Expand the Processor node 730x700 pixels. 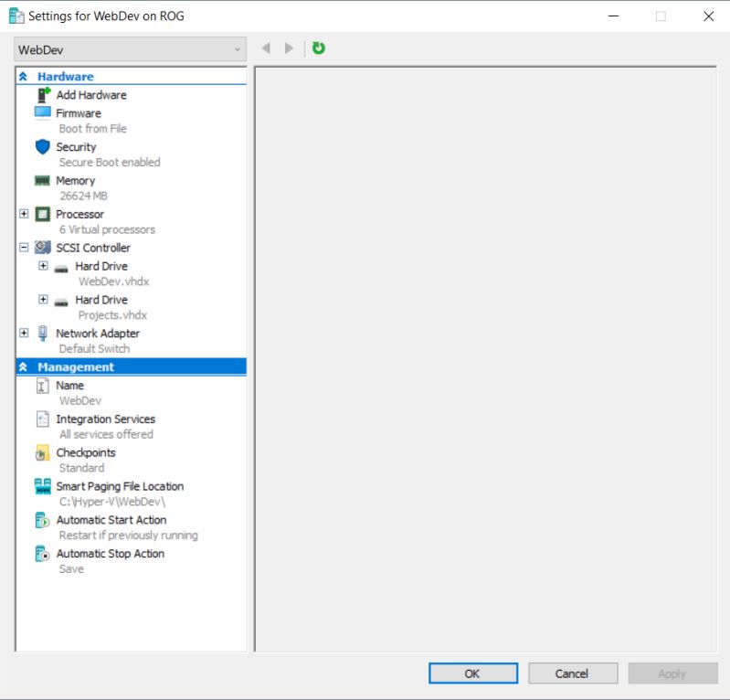coord(24,213)
